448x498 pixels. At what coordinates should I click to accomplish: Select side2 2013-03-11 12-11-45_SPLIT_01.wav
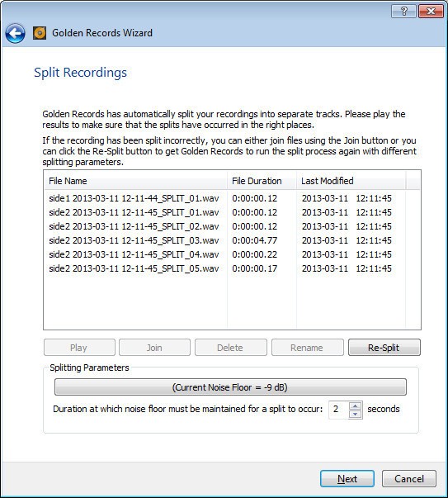pyautogui.click(x=134, y=212)
